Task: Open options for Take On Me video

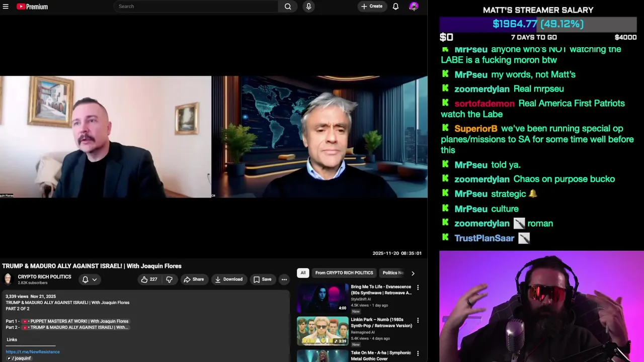Action: pos(418,353)
